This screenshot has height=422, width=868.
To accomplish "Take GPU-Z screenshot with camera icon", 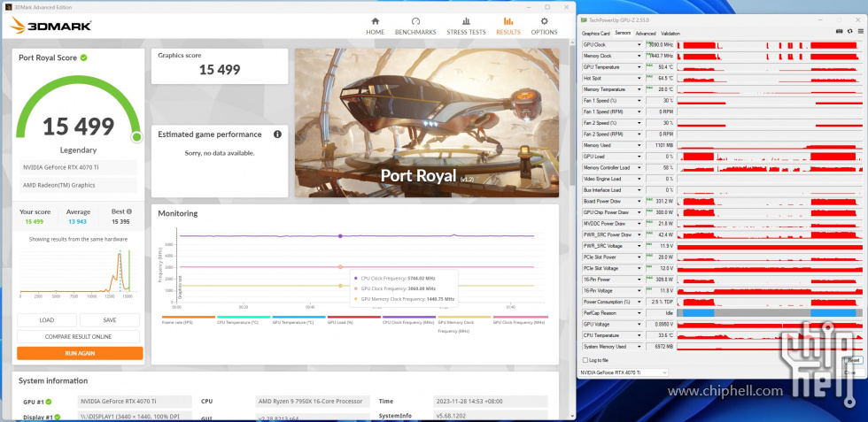I will point(840,32).
